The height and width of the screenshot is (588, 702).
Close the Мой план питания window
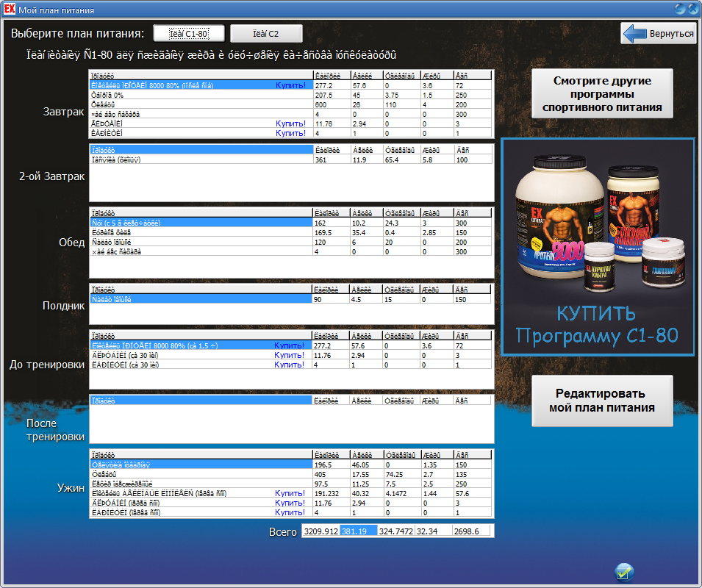(x=692, y=9)
